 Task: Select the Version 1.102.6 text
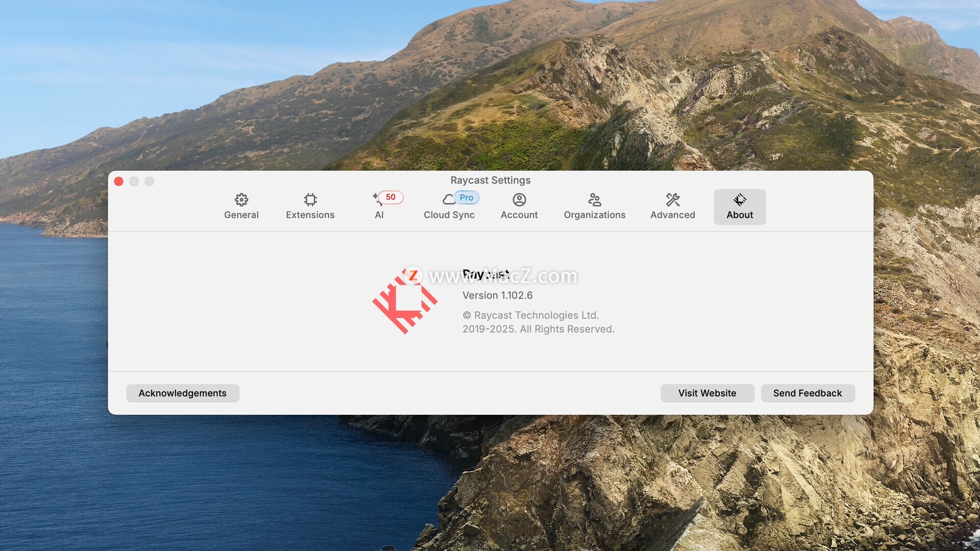497,295
